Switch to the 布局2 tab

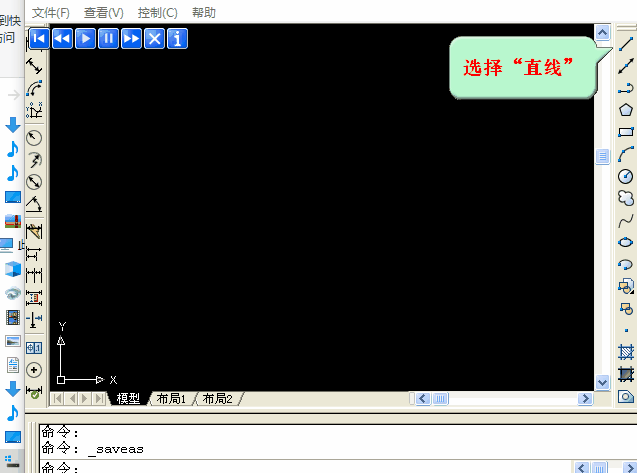tap(217, 399)
